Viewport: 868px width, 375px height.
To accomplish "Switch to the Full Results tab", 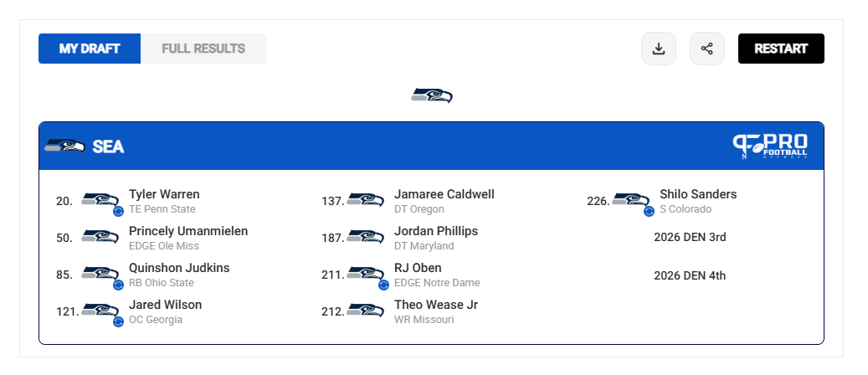I will pos(203,49).
